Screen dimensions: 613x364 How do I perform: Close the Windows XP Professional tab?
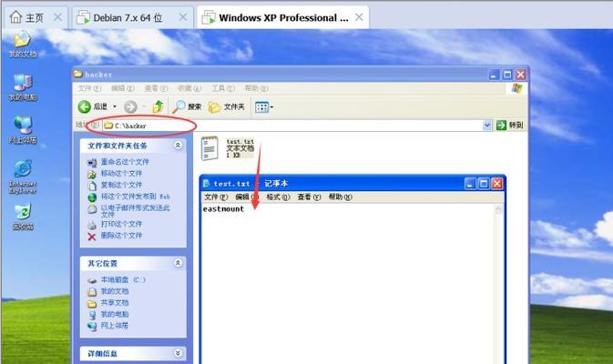click(359, 16)
